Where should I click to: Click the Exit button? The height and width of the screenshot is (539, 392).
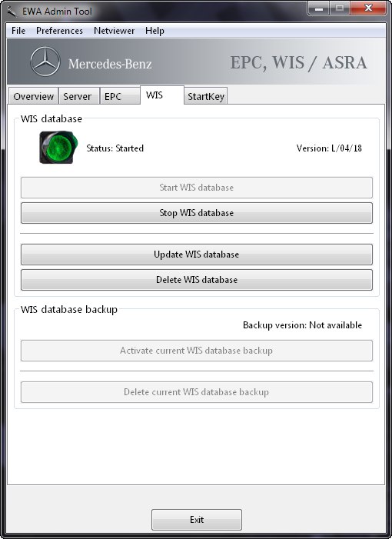pyautogui.click(x=197, y=520)
